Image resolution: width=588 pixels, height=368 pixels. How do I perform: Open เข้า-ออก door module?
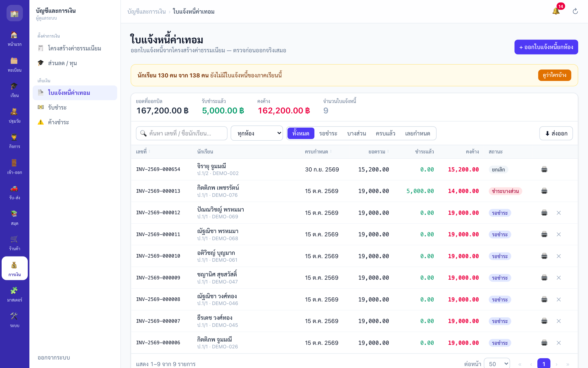[x=15, y=167]
